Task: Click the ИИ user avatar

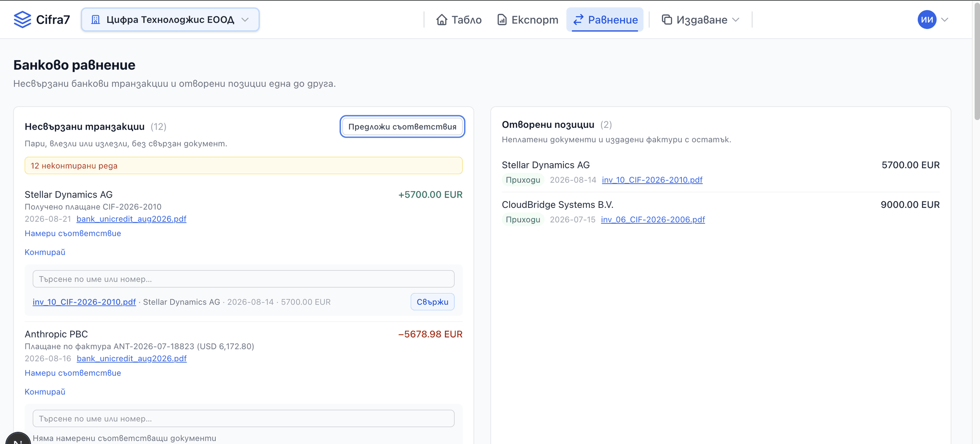Action: 927,19
